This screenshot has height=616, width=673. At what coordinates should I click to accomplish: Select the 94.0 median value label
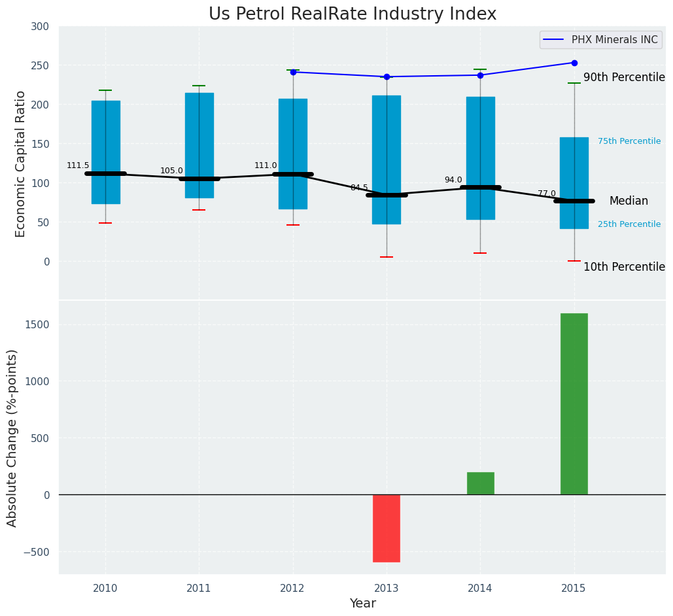click(x=453, y=180)
